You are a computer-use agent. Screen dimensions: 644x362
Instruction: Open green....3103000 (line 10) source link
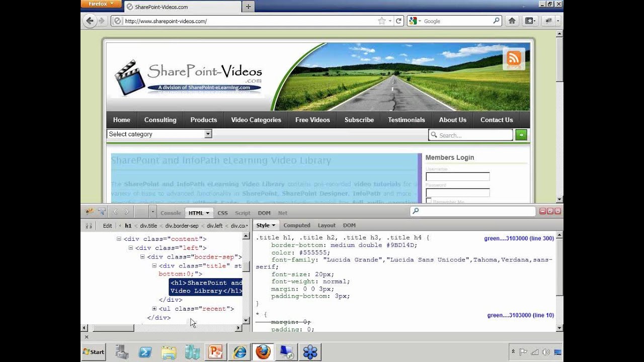(x=521, y=315)
